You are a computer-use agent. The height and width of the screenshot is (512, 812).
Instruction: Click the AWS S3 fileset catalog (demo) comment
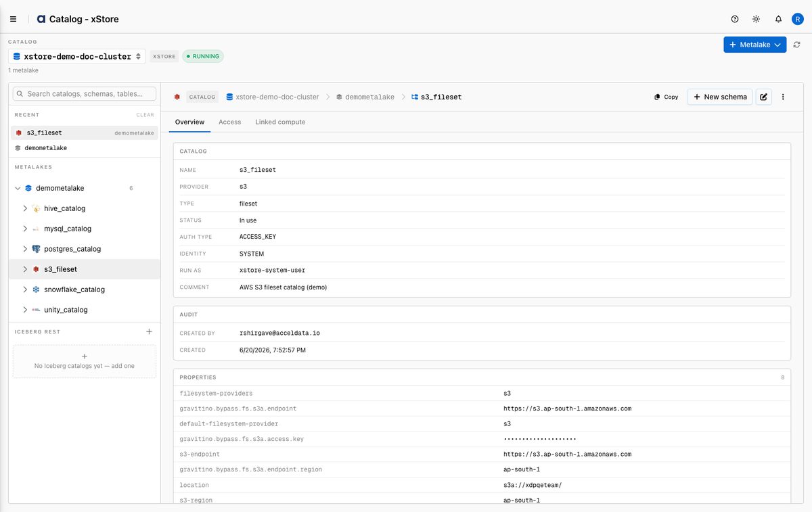tap(284, 287)
